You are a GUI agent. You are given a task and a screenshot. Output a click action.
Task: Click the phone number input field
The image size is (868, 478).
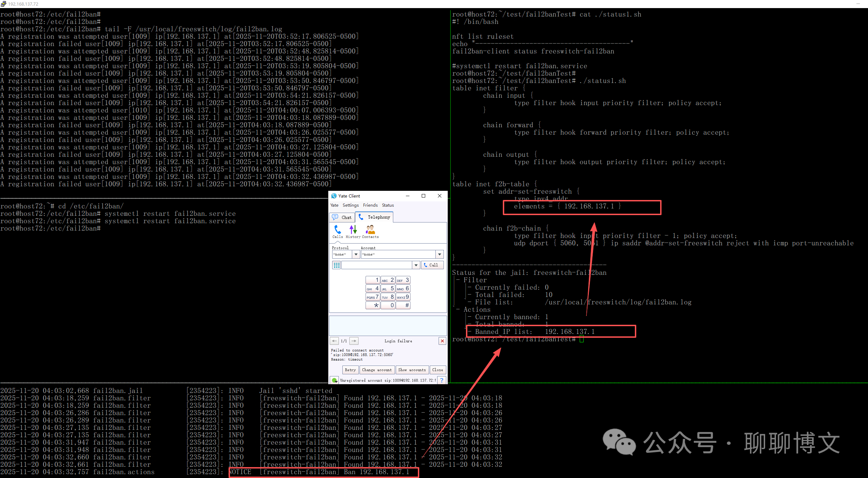click(x=376, y=265)
